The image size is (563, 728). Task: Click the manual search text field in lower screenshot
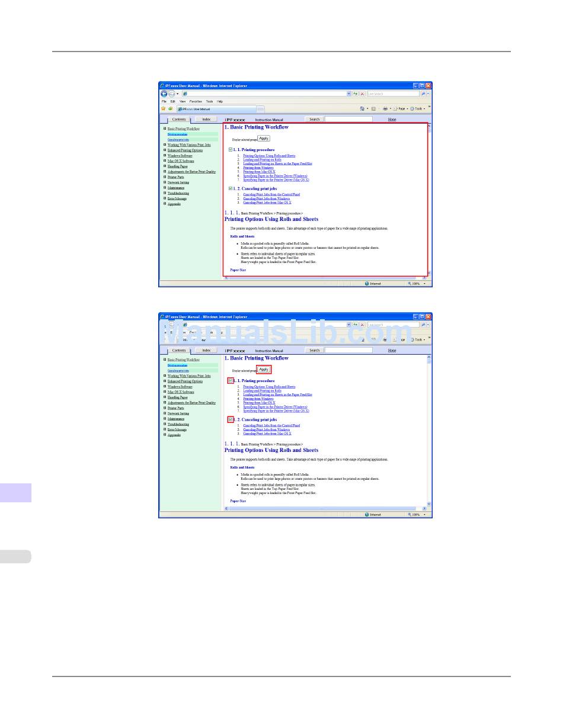pos(348,350)
